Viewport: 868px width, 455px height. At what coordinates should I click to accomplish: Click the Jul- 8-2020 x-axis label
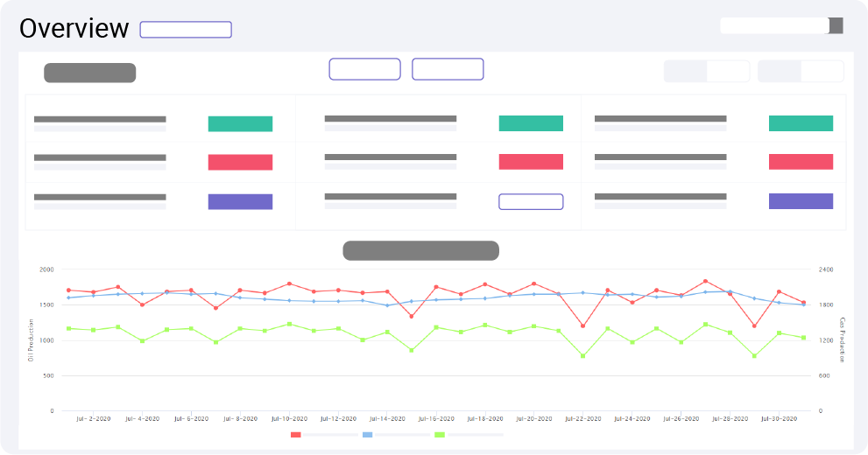tap(240, 419)
